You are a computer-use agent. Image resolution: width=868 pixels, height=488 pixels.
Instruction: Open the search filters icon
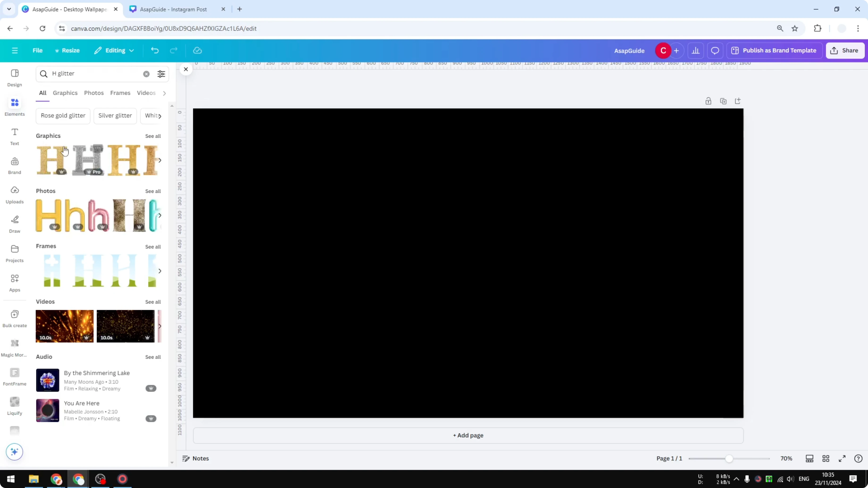tap(161, 74)
